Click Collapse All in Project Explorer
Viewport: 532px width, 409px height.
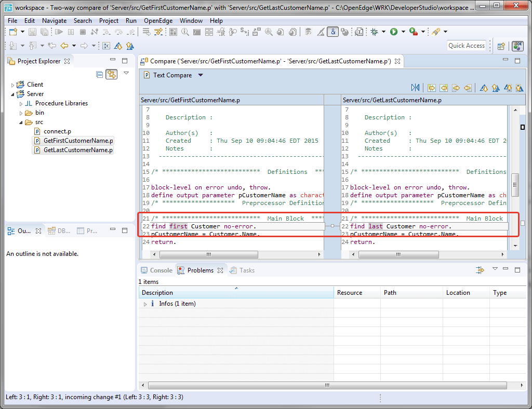tap(99, 75)
